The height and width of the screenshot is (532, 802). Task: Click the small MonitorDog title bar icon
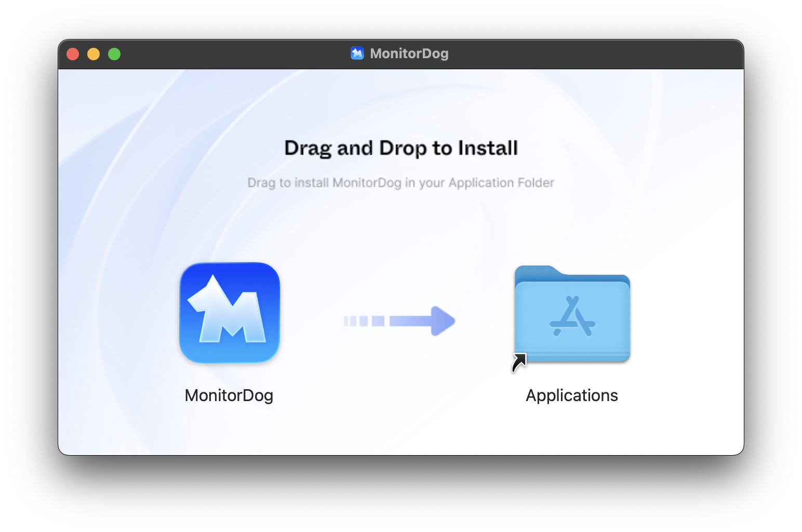coord(357,54)
